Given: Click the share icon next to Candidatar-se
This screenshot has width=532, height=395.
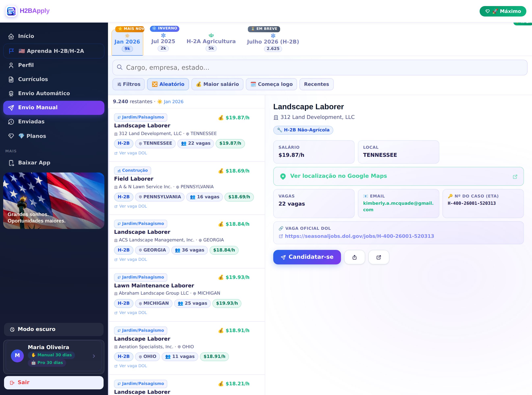Looking at the screenshot, I should pos(354,257).
